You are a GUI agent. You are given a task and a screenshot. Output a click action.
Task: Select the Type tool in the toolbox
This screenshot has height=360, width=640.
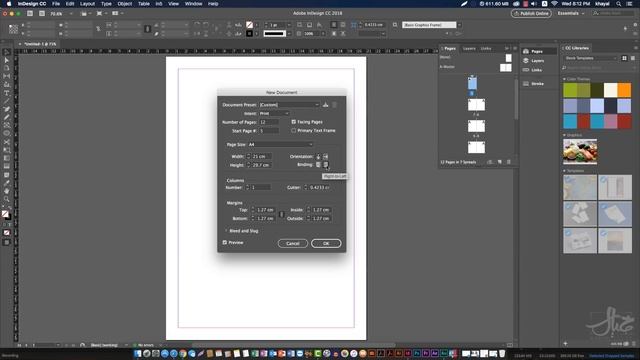7,93
